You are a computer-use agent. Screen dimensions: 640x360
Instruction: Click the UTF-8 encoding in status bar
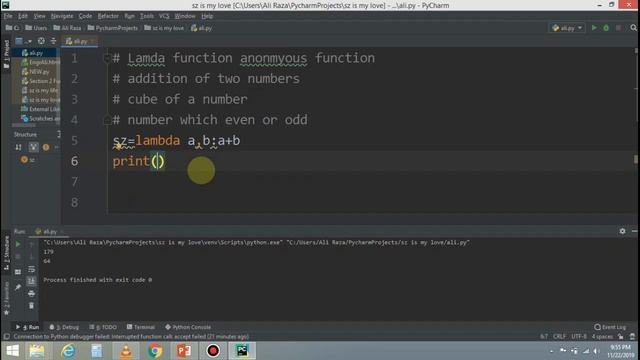(579, 336)
